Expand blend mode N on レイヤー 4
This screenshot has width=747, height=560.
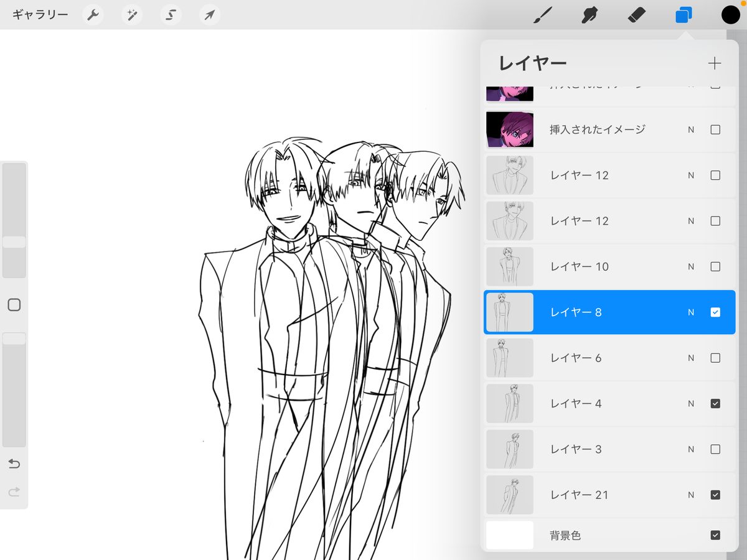coord(691,404)
